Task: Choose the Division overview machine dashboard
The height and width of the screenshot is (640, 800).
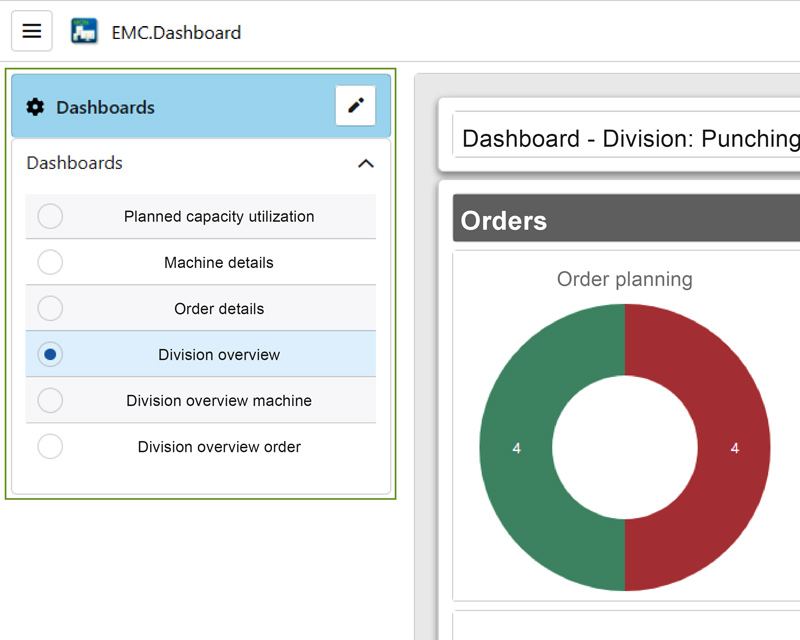Action: [x=219, y=400]
